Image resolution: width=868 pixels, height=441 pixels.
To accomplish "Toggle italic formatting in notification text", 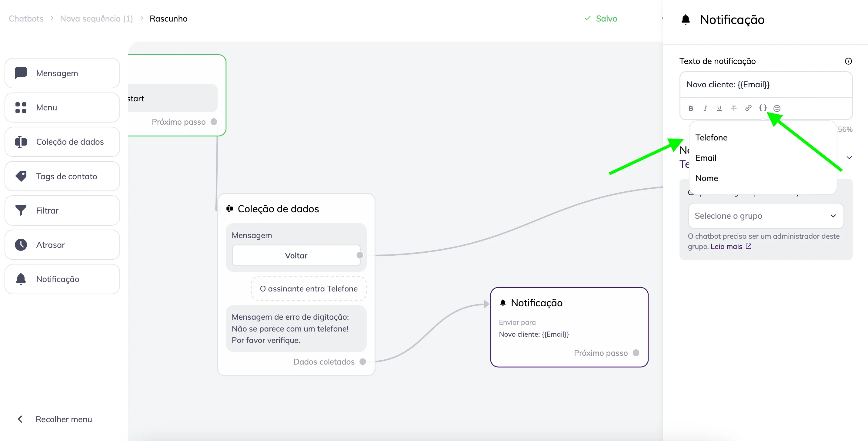I will click(x=705, y=108).
